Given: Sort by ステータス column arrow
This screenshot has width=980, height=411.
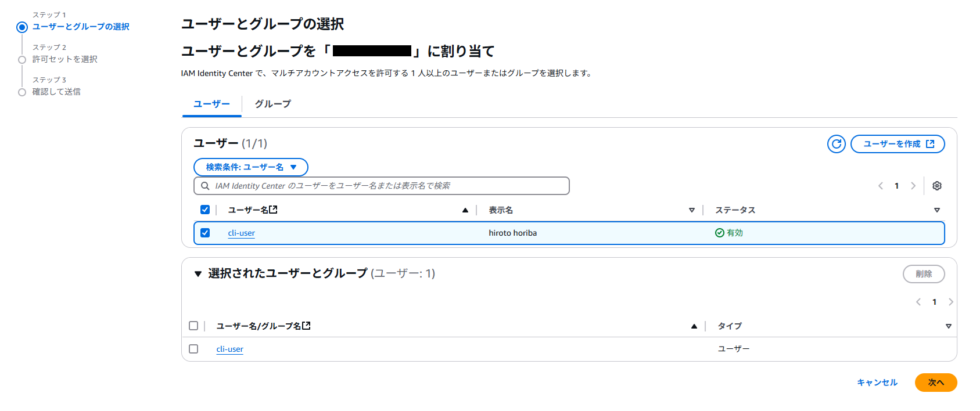Looking at the screenshot, I should pos(937,210).
